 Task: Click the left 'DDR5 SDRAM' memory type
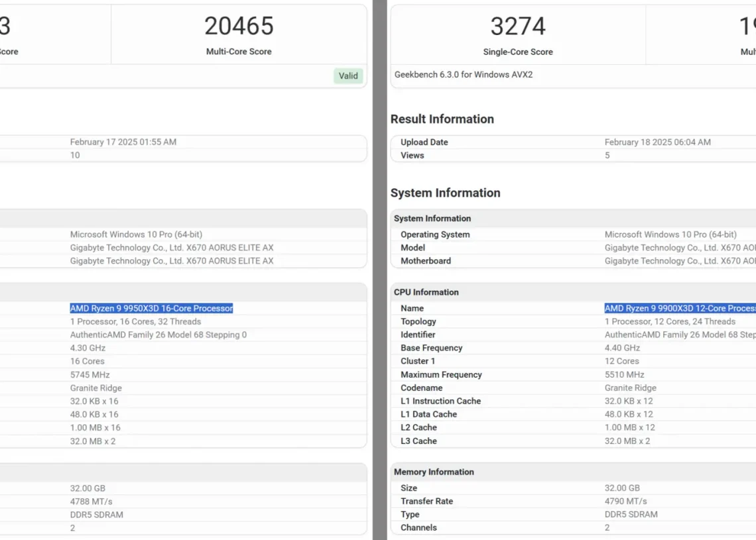tap(96, 515)
